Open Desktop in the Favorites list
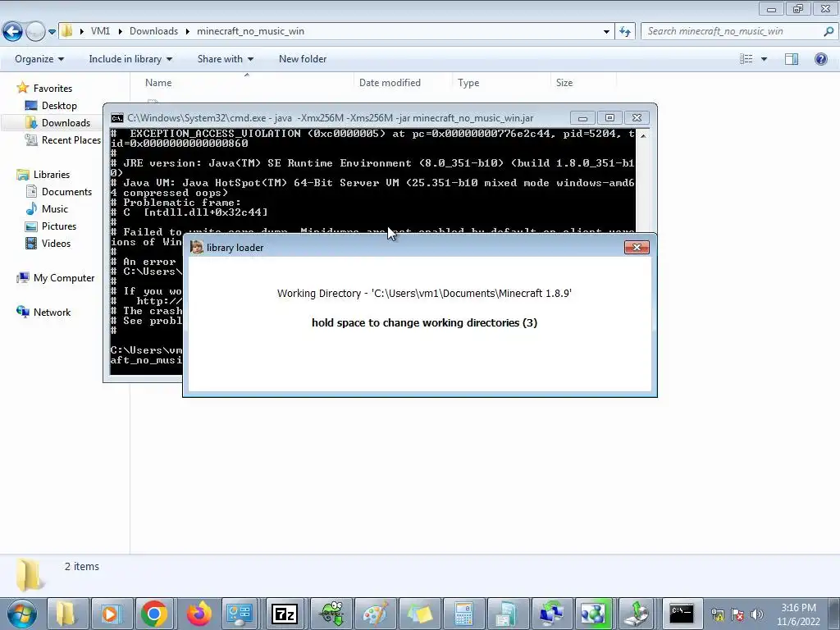This screenshot has width=840, height=630. [59, 106]
